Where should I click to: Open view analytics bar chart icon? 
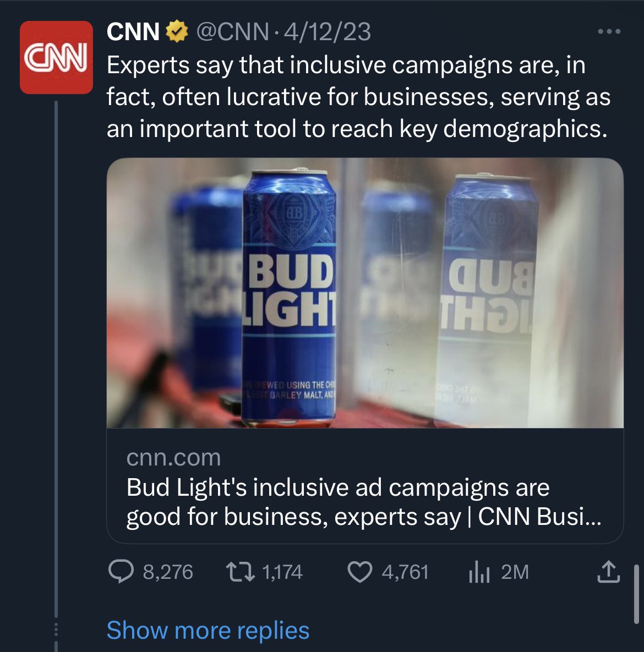point(479,572)
